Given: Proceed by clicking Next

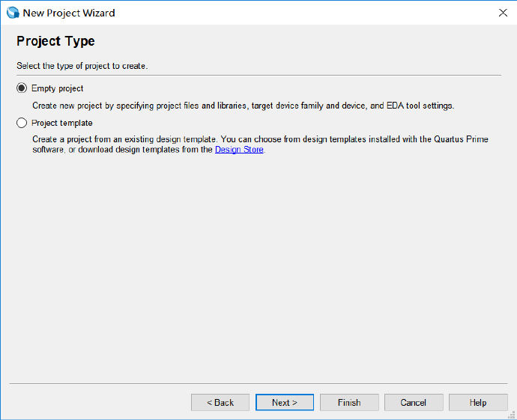Looking at the screenshot, I should (x=285, y=402).
